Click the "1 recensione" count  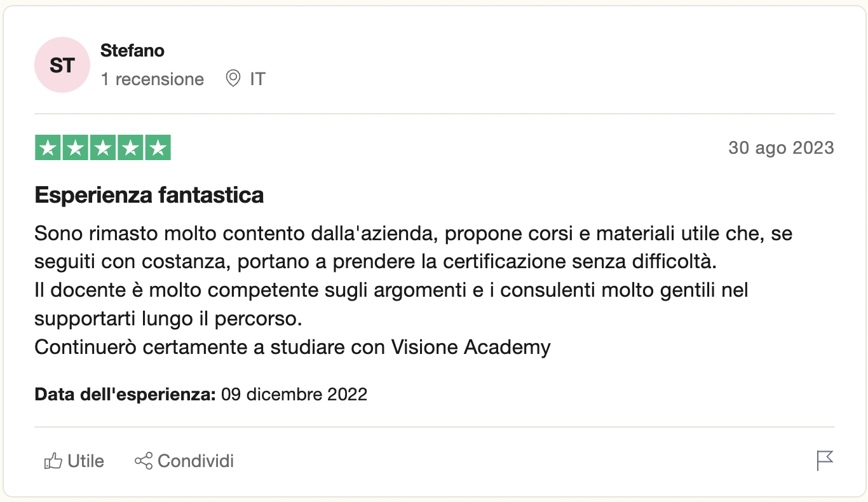pyautogui.click(x=153, y=79)
